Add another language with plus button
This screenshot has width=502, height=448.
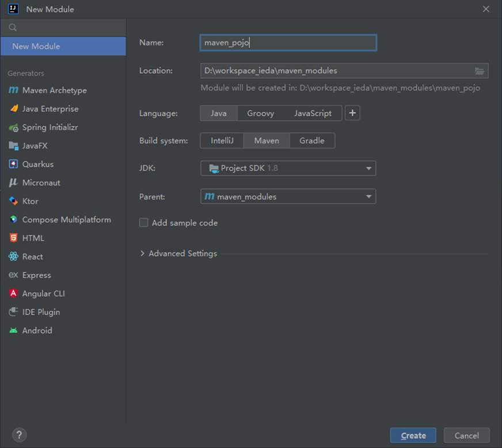pos(352,113)
